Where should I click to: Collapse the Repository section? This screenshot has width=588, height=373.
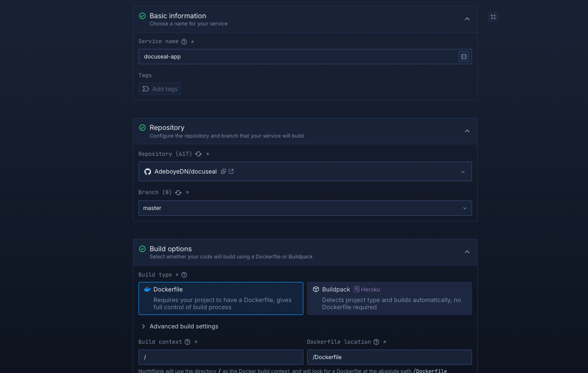click(467, 131)
